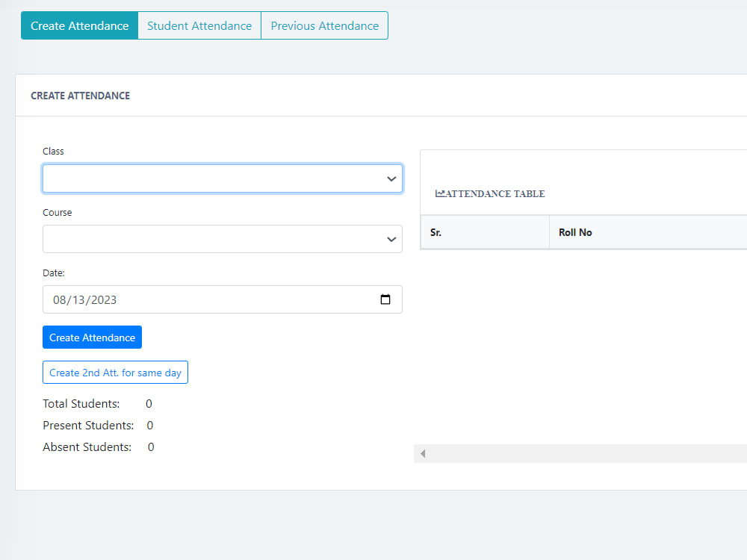
Task: Open the Course dropdown
Action: click(x=223, y=239)
